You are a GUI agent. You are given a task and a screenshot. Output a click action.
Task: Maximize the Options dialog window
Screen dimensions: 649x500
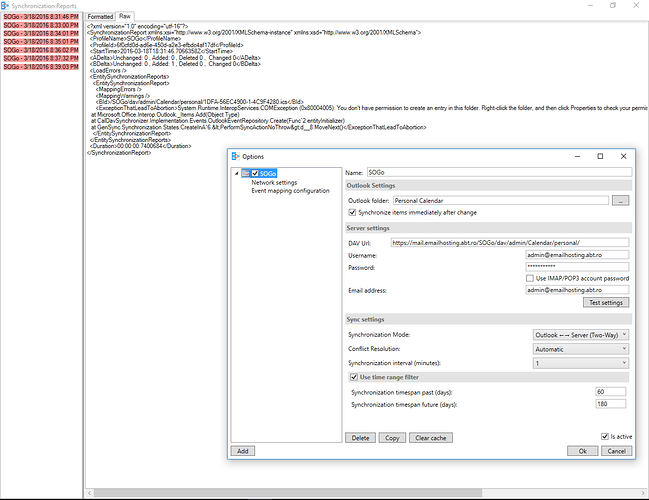[600, 156]
